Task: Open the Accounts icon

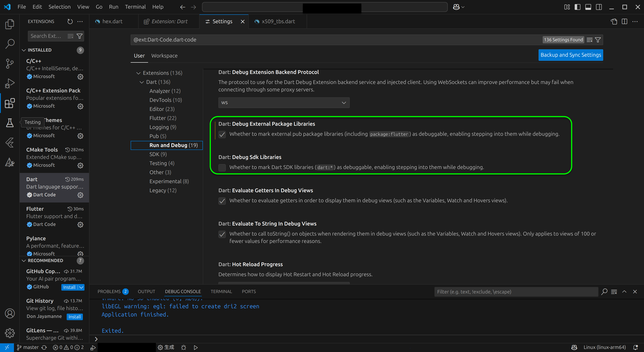Action: click(x=10, y=313)
